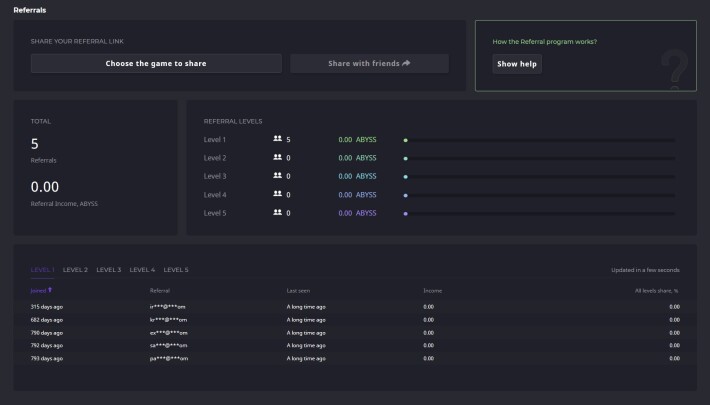Select the LEVEL 5 tab
Image resolution: width=710 pixels, height=405 pixels.
(x=176, y=270)
